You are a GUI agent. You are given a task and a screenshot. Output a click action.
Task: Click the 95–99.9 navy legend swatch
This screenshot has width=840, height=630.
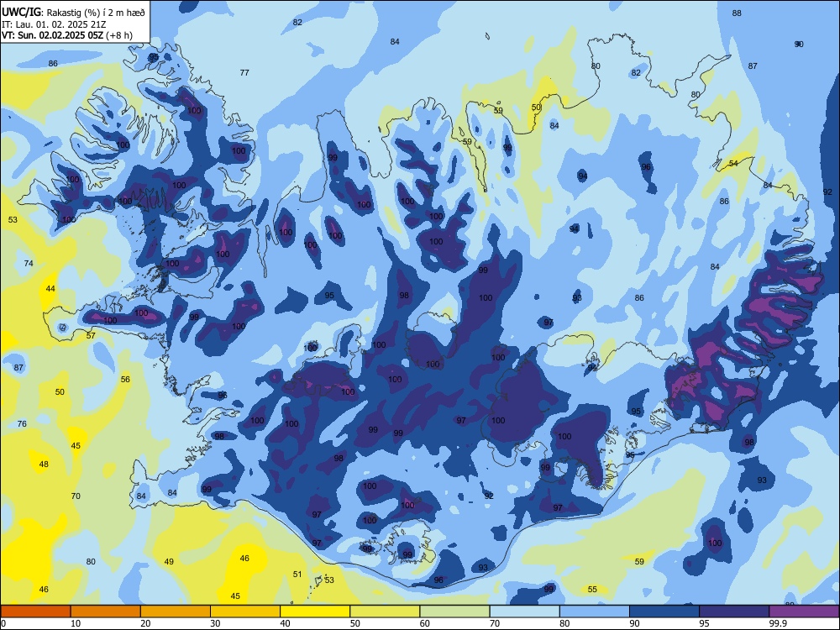click(x=734, y=612)
